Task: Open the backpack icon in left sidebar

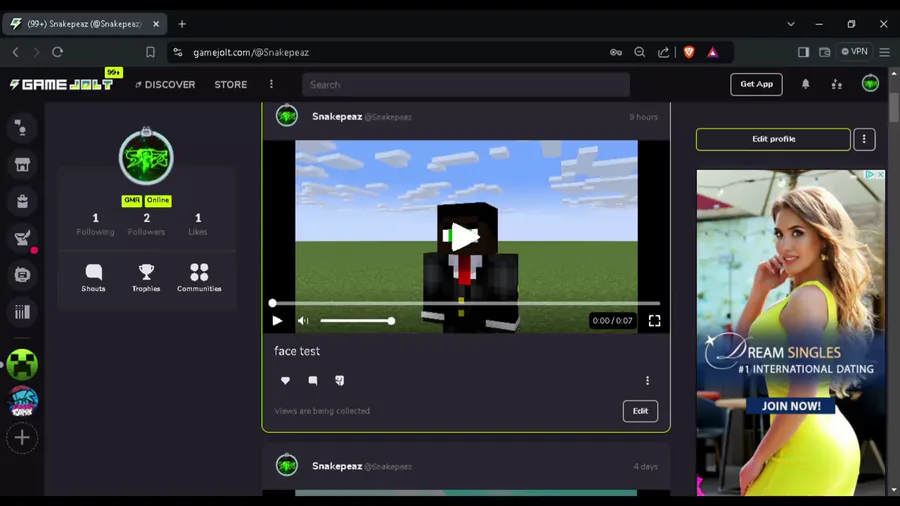Action: coord(22,201)
